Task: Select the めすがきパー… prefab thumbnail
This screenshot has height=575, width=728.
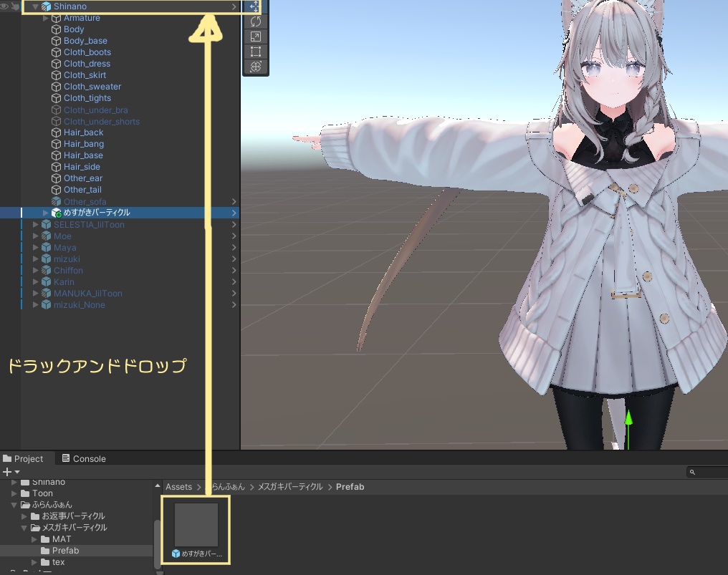Action: click(x=195, y=525)
